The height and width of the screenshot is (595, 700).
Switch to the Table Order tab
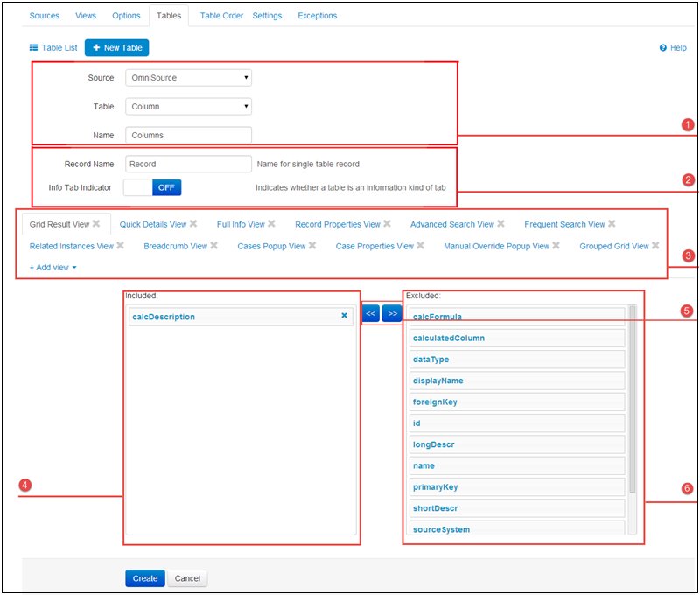click(x=221, y=16)
